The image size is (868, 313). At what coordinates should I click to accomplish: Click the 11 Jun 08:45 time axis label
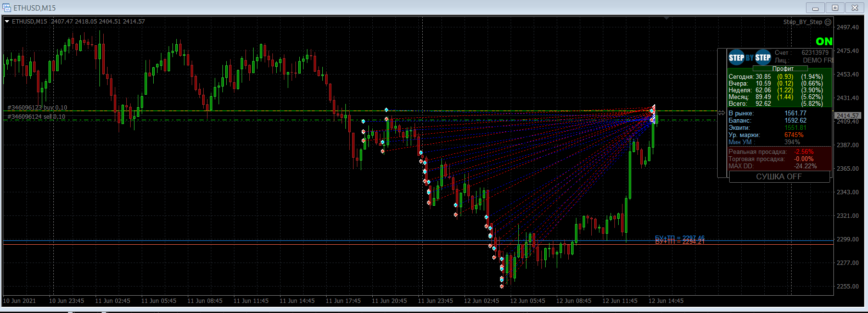click(x=205, y=301)
